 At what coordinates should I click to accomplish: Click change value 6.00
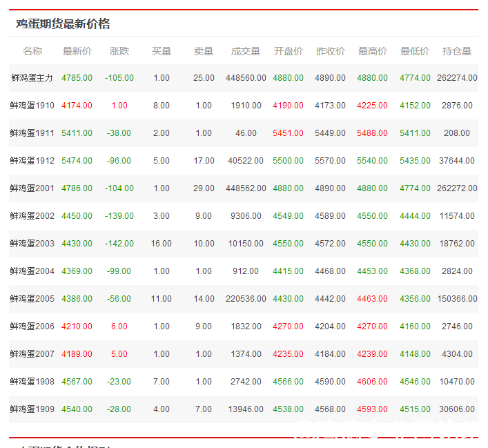[x=119, y=327]
